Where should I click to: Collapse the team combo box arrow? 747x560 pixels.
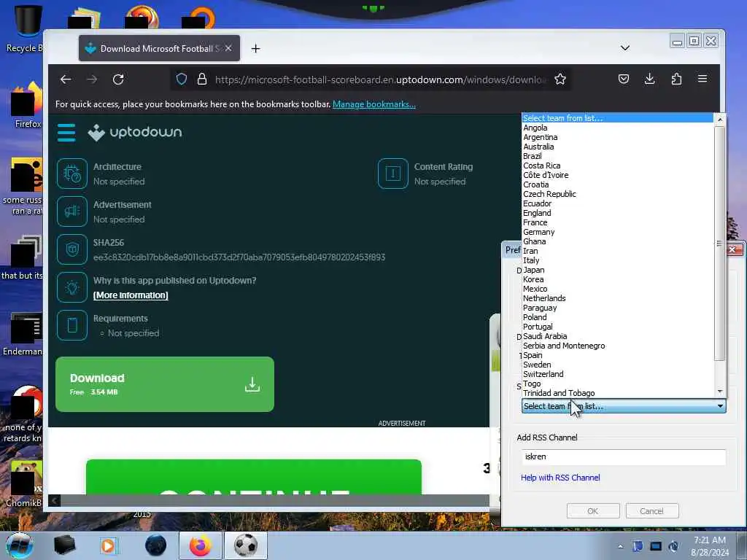click(x=720, y=406)
